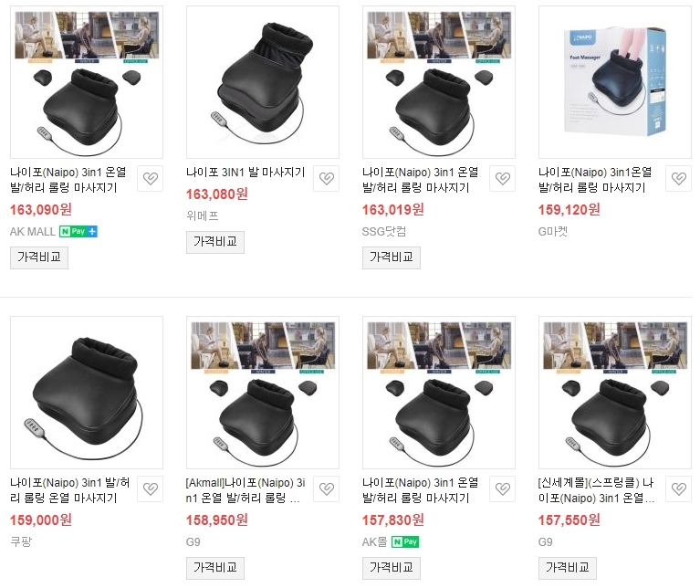Save the G마켓 159,120원 item with heart

[679, 179]
